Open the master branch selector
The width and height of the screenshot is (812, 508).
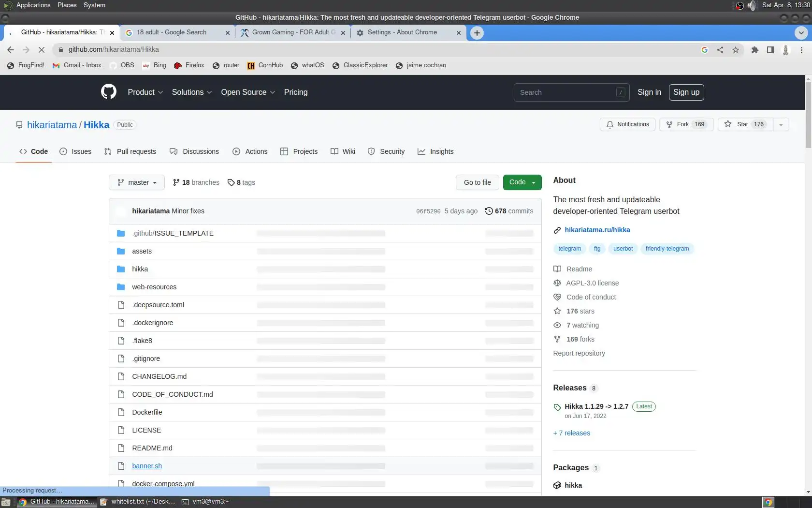point(137,182)
